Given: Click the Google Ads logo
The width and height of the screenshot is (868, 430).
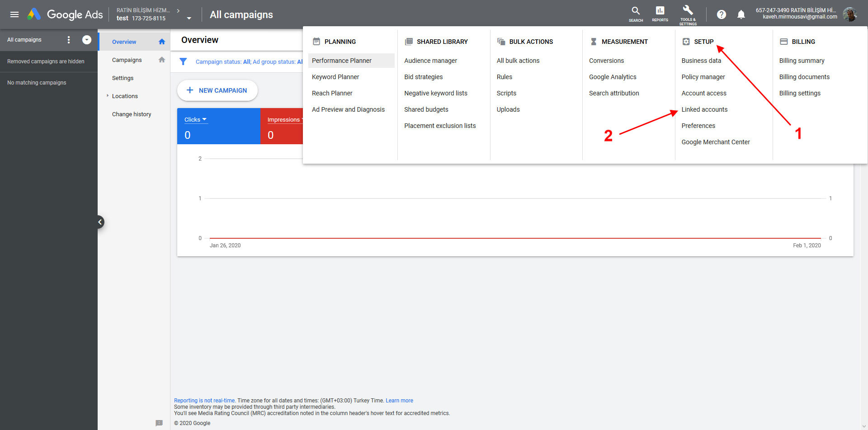Looking at the screenshot, I should [65, 14].
